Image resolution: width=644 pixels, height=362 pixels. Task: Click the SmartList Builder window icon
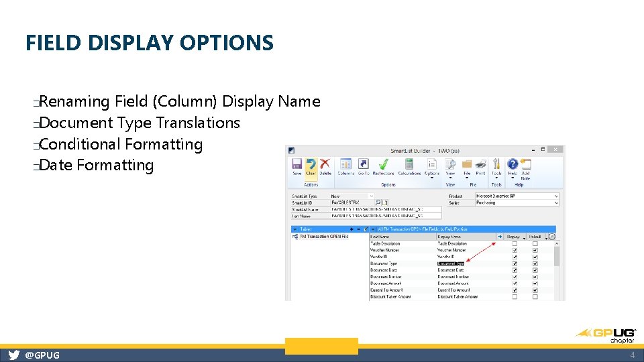[291, 151]
